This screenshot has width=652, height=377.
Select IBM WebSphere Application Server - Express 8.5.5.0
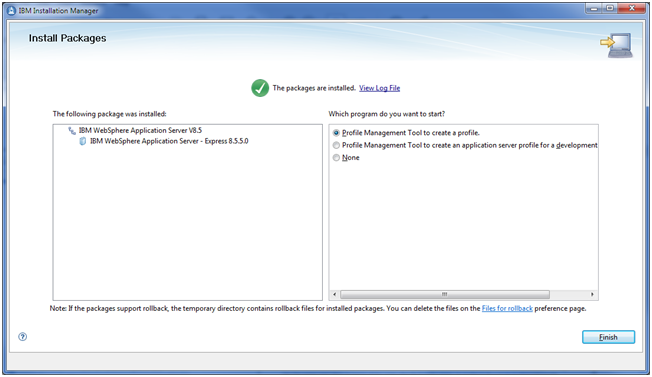169,141
